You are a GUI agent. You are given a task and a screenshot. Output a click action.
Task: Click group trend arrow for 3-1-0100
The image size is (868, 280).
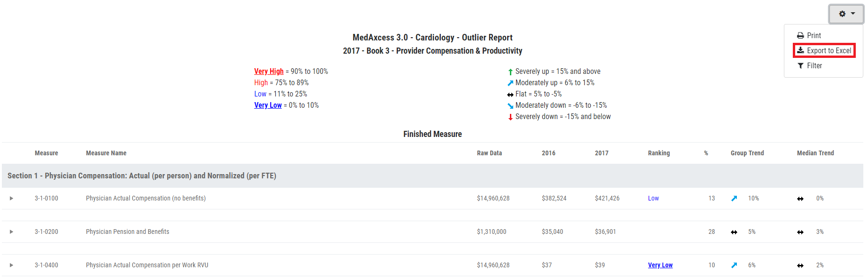pyautogui.click(x=734, y=199)
